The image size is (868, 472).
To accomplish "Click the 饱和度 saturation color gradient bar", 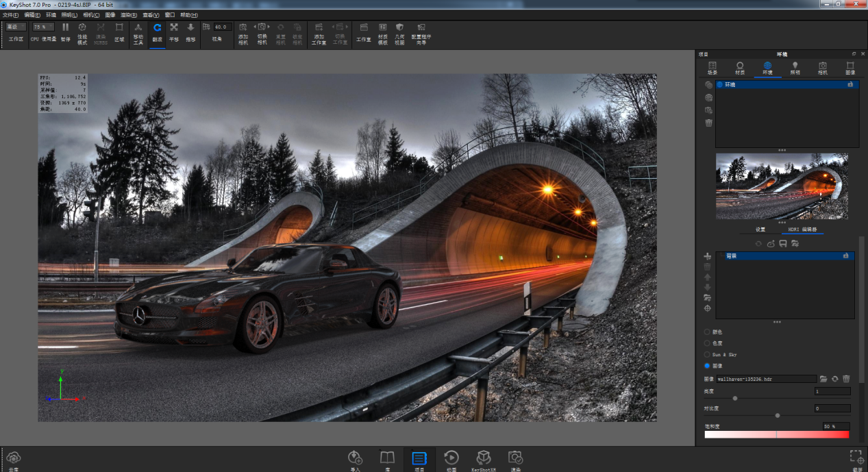I will pos(776,434).
